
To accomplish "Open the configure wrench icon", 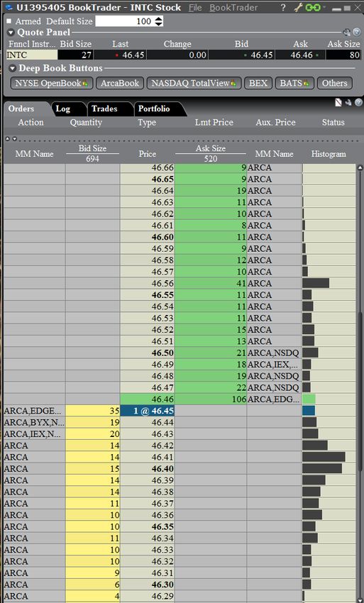I will tap(298, 7).
